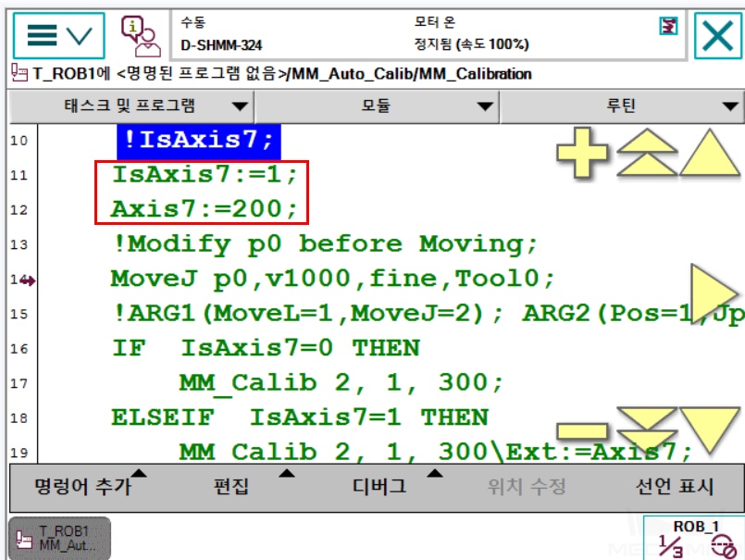Click the 선언 표시 button
The width and height of the screenshot is (745, 560).
point(676,486)
